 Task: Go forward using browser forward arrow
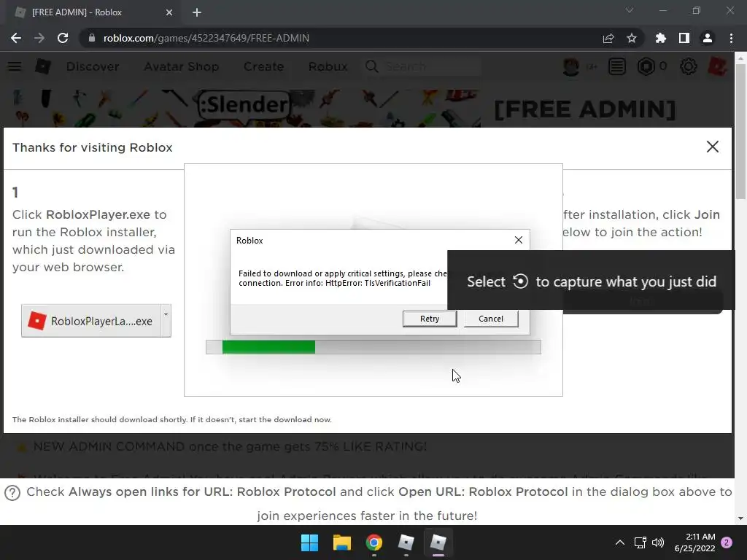(x=39, y=38)
